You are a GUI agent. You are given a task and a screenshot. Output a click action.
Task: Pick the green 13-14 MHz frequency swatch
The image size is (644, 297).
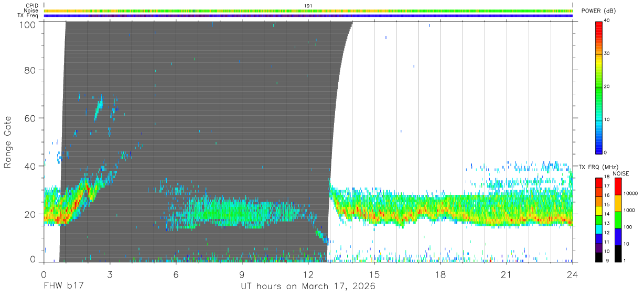coord(599,219)
